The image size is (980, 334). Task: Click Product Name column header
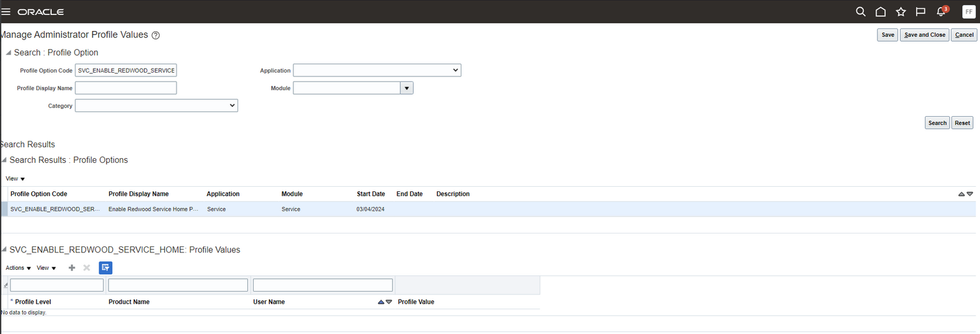(x=129, y=302)
